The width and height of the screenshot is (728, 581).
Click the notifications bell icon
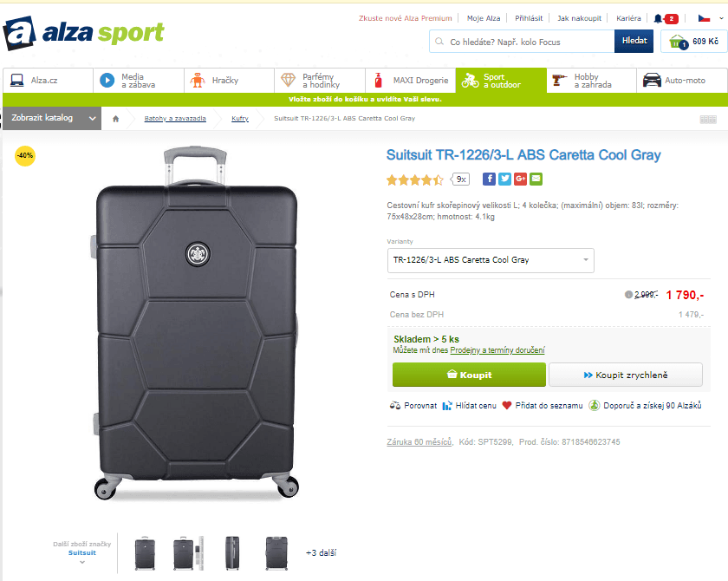(x=658, y=18)
